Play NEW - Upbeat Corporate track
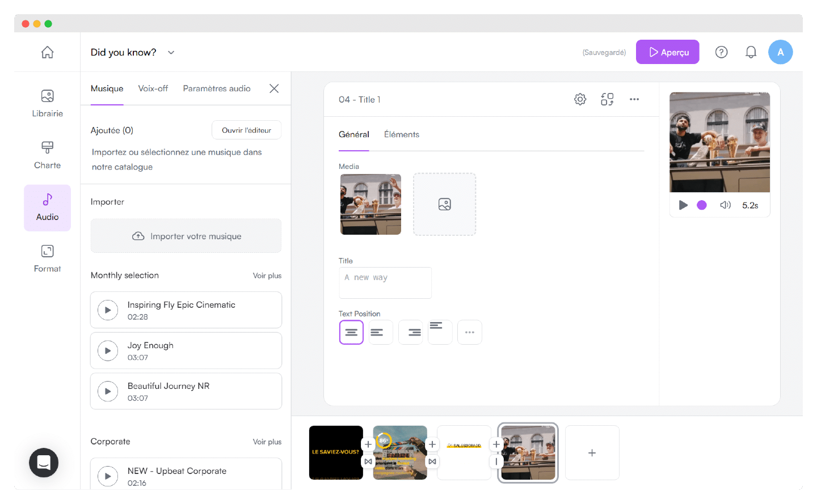 pos(108,476)
